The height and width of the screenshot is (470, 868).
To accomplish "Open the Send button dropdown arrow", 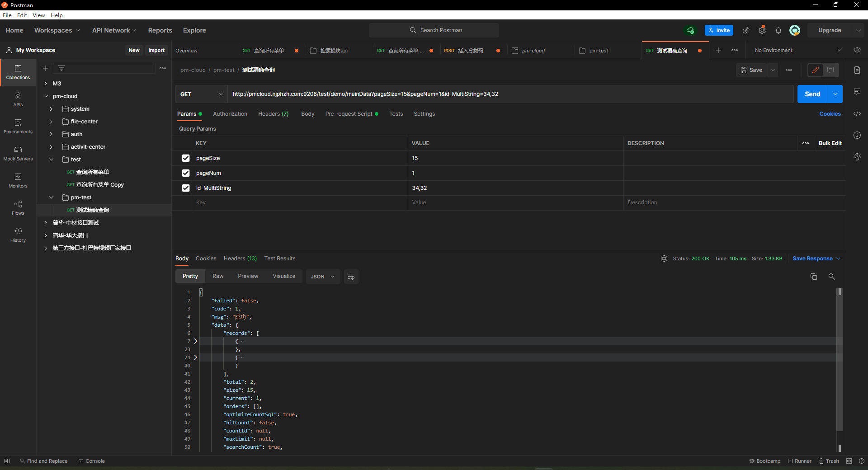I will click(835, 94).
